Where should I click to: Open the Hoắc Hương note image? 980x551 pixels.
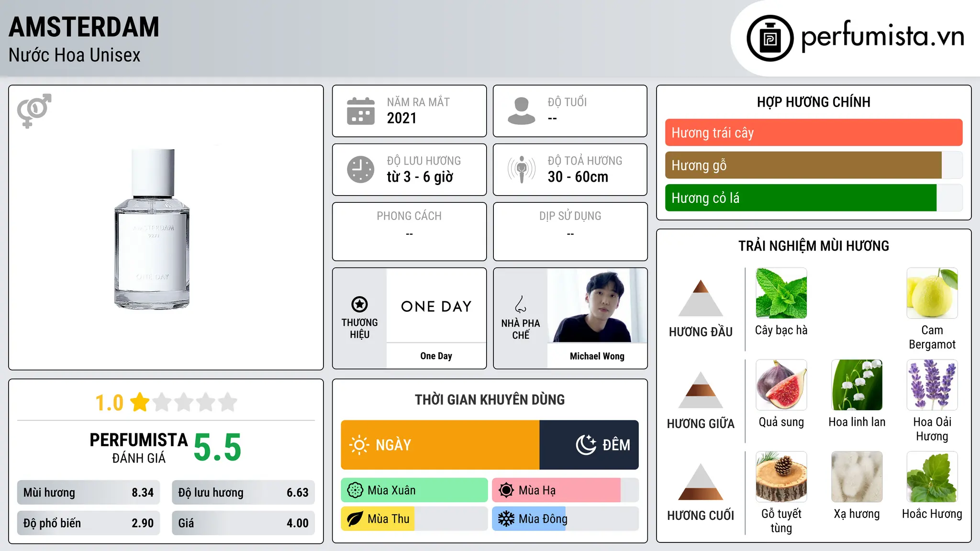coord(932,477)
